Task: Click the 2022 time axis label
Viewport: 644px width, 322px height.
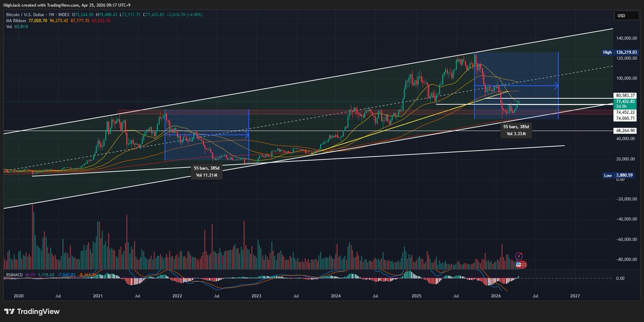Action: [177, 296]
